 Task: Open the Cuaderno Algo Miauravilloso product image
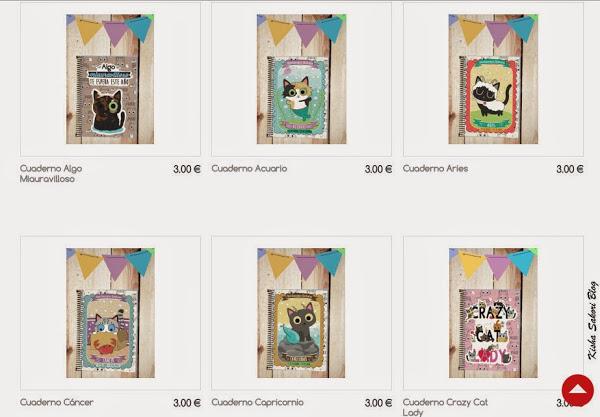click(x=110, y=79)
